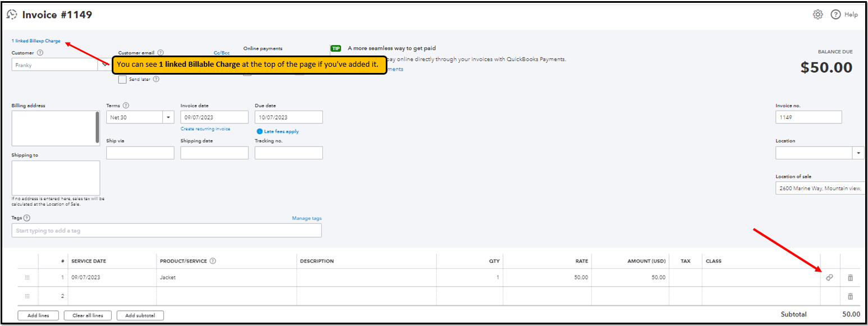Click the Create recurring invoice link

pos(204,128)
